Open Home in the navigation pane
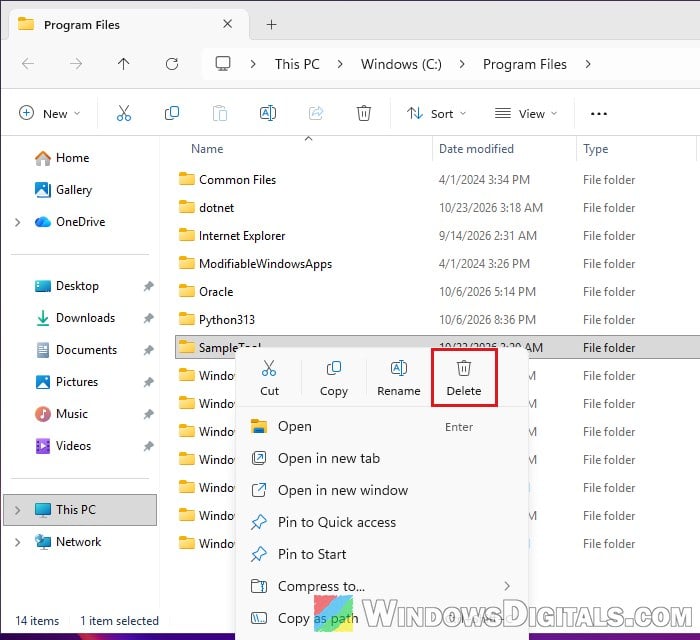700x640 pixels. [x=72, y=158]
